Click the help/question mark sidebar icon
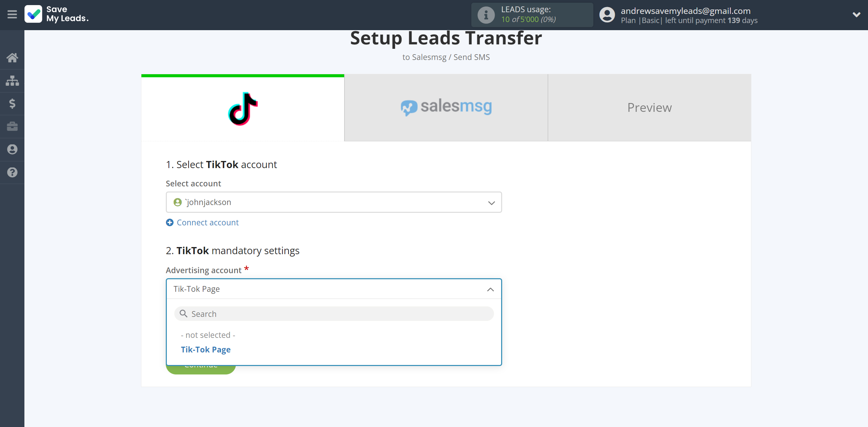This screenshot has width=868, height=427. 12,172
